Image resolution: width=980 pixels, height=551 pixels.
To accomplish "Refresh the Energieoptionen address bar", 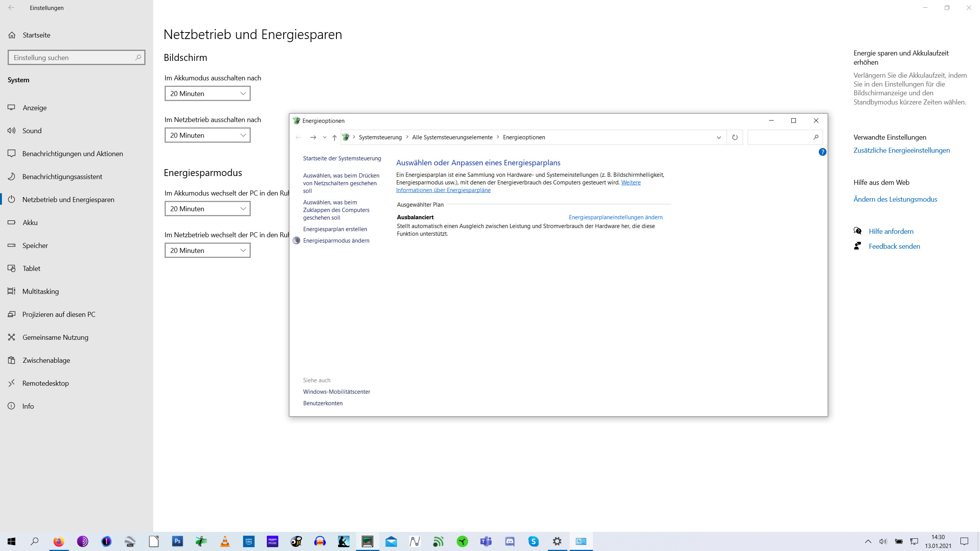I will [x=735, y=137].
